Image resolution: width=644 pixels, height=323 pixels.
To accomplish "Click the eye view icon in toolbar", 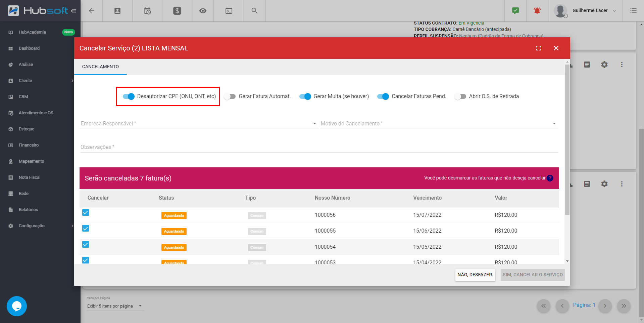I will (203, 11).
